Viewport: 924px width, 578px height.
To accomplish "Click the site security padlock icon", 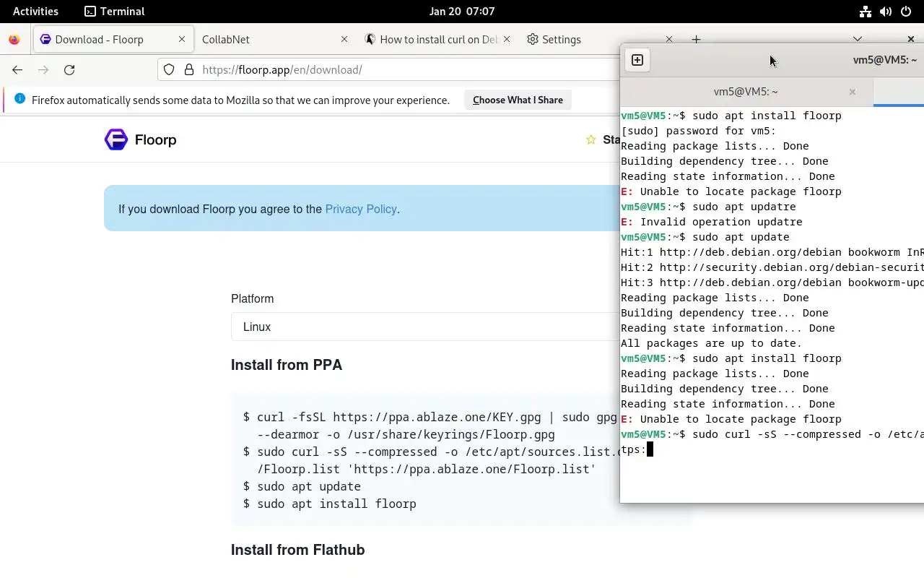I will 189,70.
